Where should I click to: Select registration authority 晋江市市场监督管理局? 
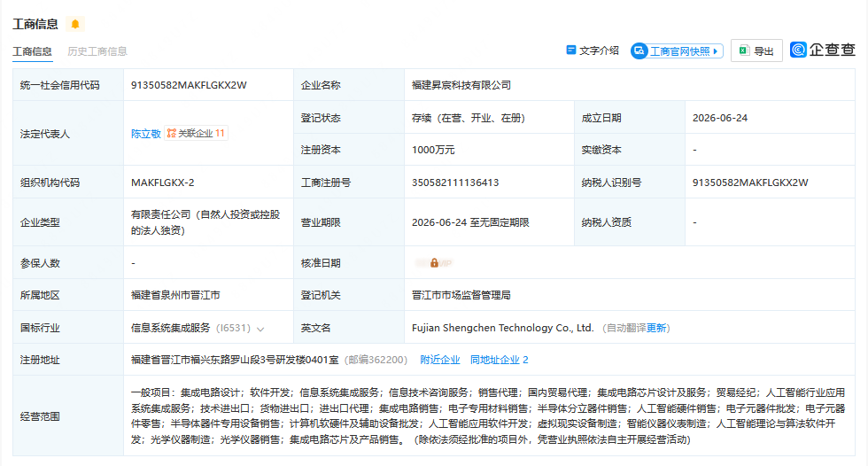coord(461,296)
